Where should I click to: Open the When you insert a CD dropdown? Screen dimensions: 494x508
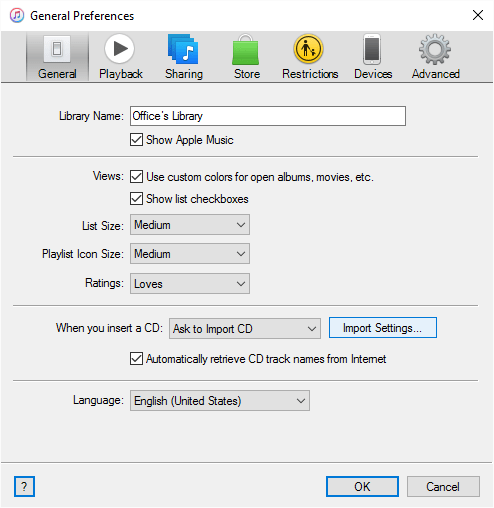coord(245,329)
